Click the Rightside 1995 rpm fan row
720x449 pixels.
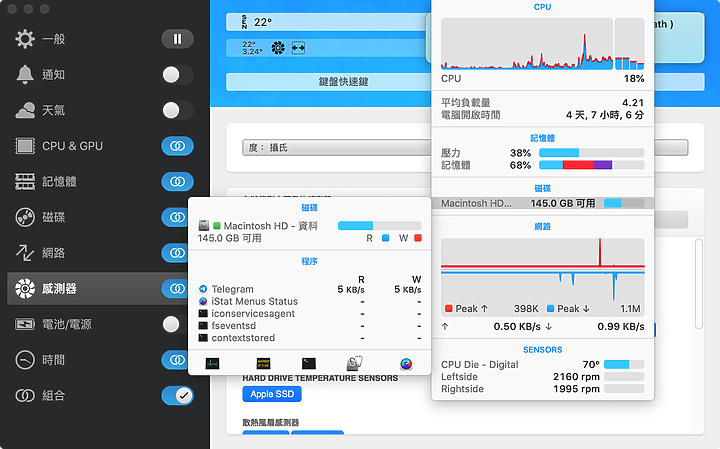542,389
